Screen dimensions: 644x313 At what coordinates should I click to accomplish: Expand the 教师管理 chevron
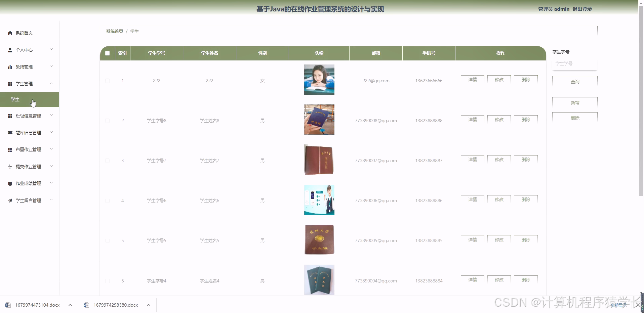pyautogui.click(x=51, y=66)
